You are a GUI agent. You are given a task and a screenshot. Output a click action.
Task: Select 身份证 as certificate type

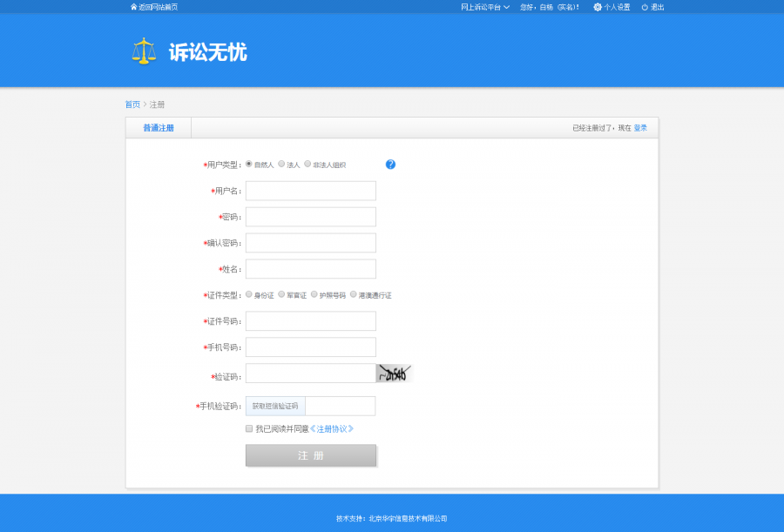coord(249,294)
